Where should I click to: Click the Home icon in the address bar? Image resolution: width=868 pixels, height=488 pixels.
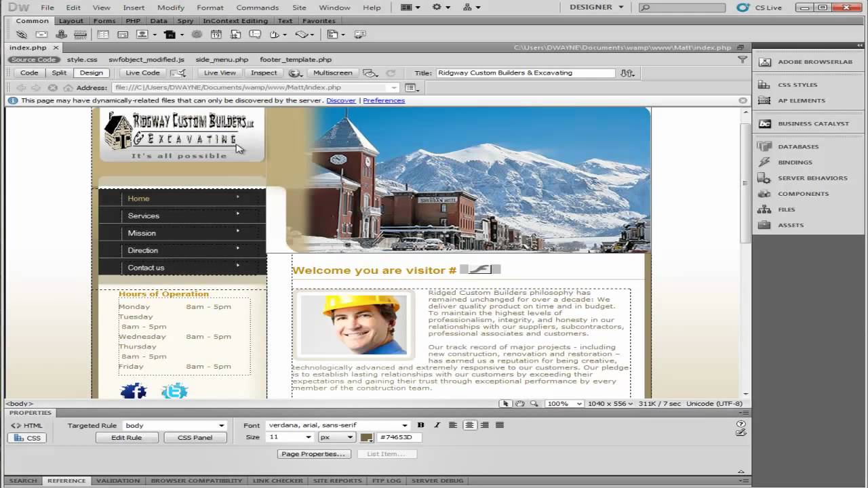coord(68,87)
